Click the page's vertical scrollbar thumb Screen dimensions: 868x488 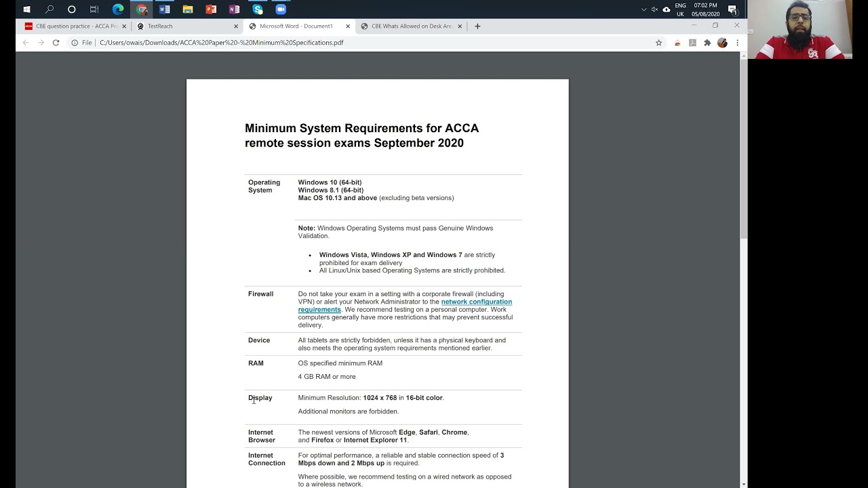[x=744, y=149]
